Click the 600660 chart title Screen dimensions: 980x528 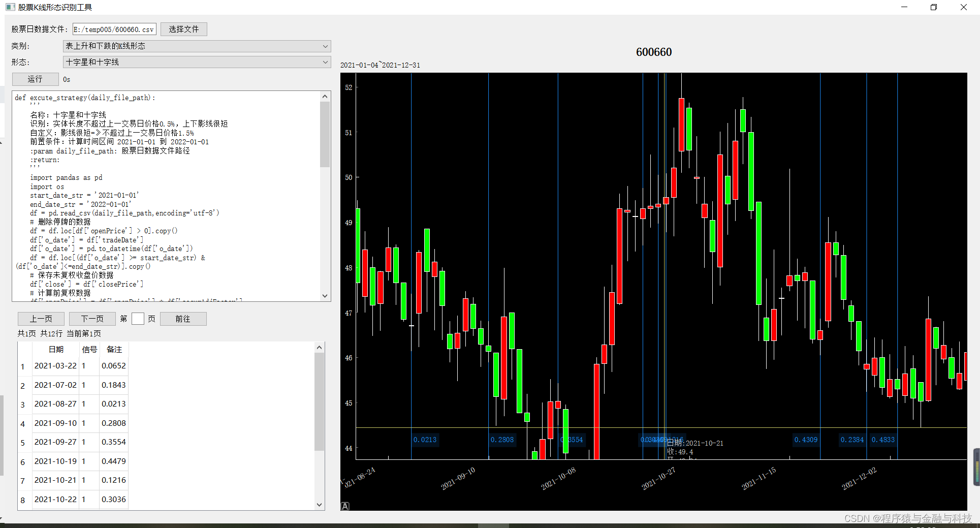pyautogui.click(x=654, y=52)
